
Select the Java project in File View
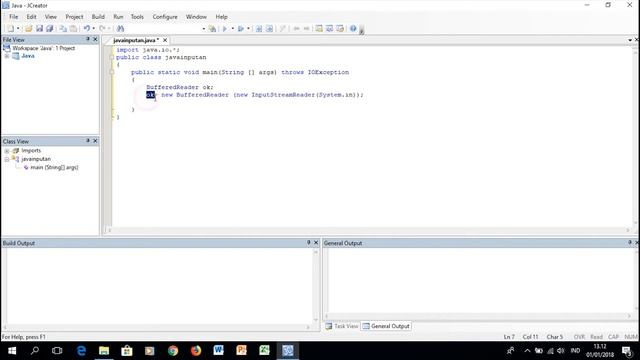[28, 56]
